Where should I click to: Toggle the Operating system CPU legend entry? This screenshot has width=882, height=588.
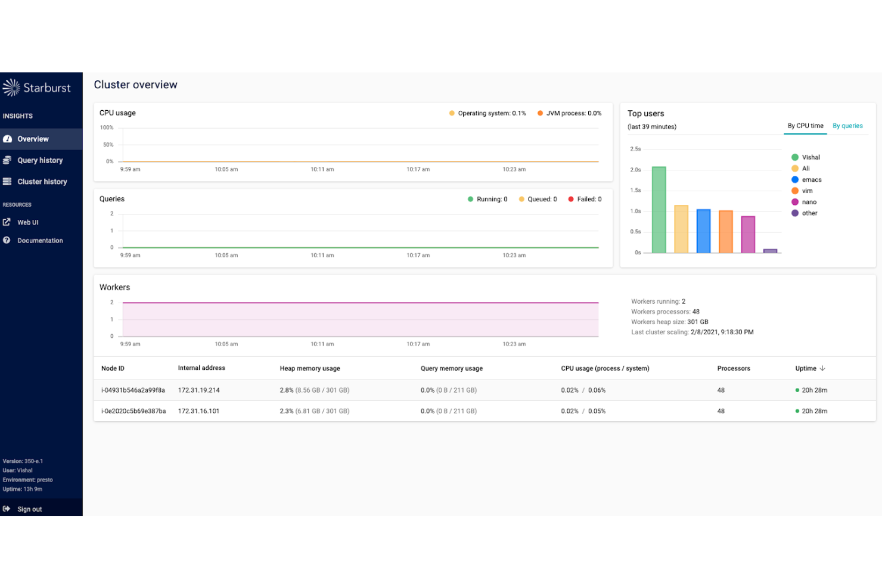(x=451, y=113)
